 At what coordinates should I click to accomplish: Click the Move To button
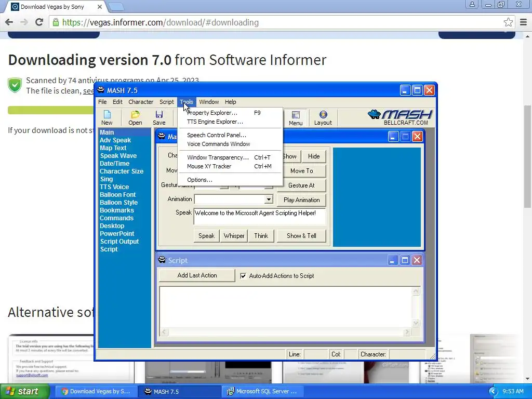tap(302, 170)
